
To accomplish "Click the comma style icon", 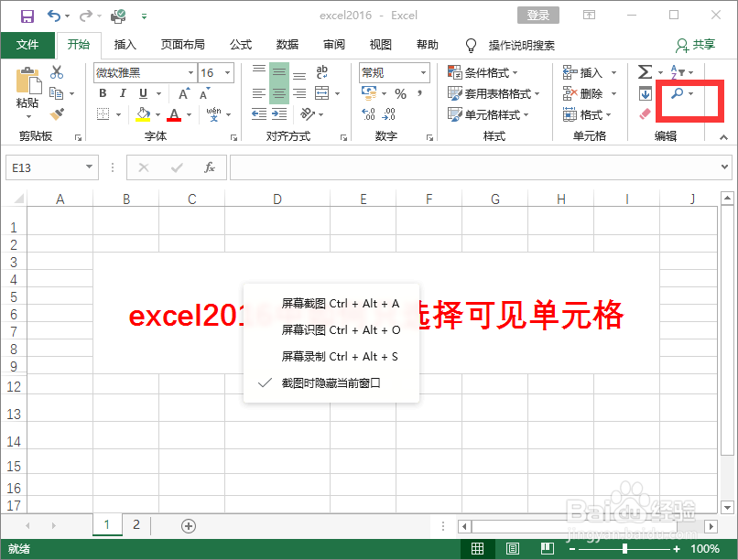I will (x=419, y=93).
